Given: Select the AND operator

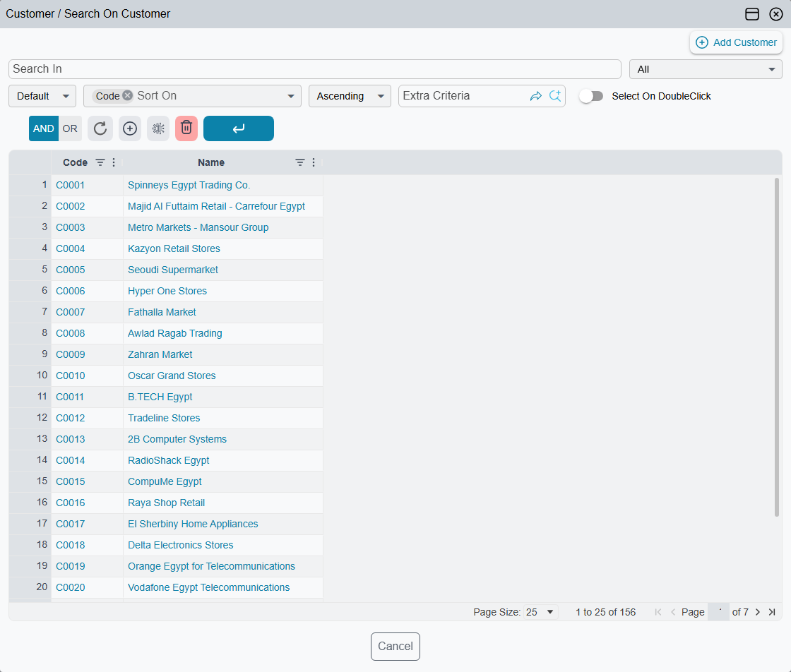Looking at the screenshot, I should pos(43,128).
